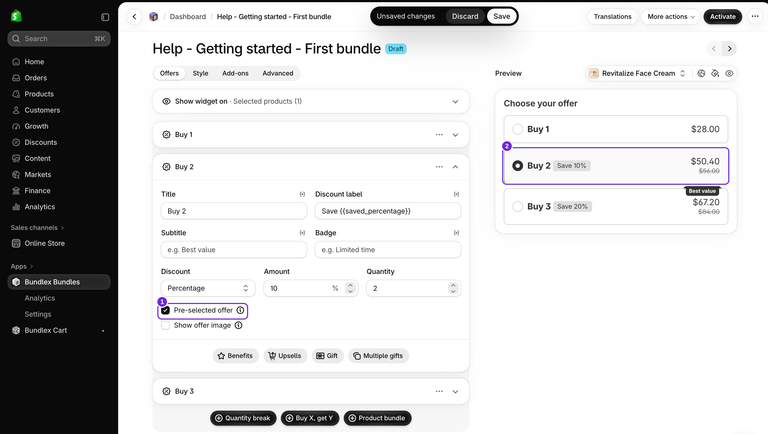The width and height of the screenshot is (768, 434).
Task: Click the Bundlex app icon in breadcrumb
Action: [153, 17]
